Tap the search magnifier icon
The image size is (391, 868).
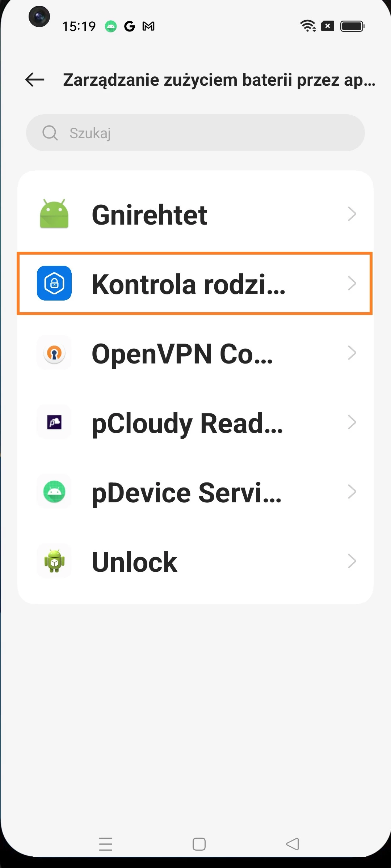(x=50, y=133)
